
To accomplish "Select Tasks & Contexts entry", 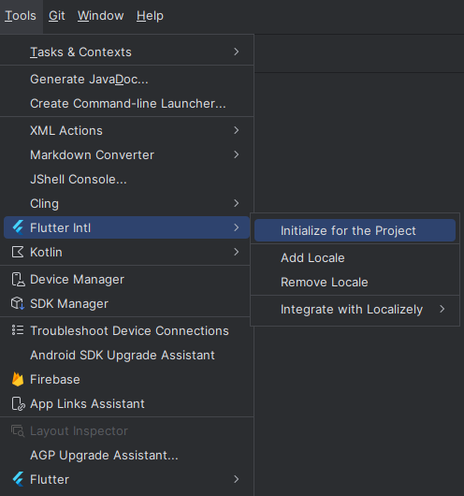I will [x=127, y=52].
